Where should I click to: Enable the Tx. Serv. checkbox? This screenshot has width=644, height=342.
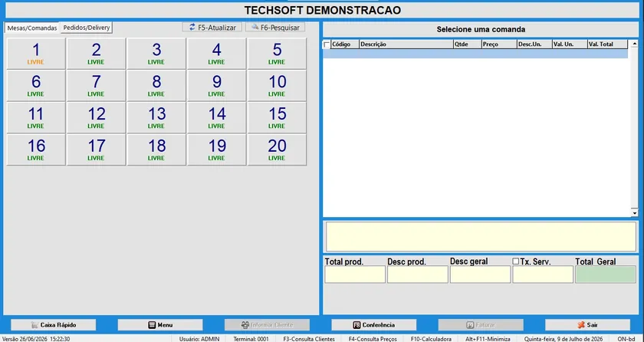click(x=515, y=261)
